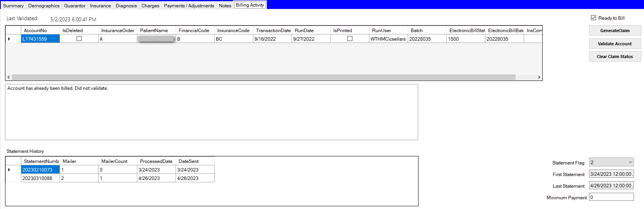644x209 pixels.
Task: Open the Payments / Adjustments tab
Action: coord(189,5)
